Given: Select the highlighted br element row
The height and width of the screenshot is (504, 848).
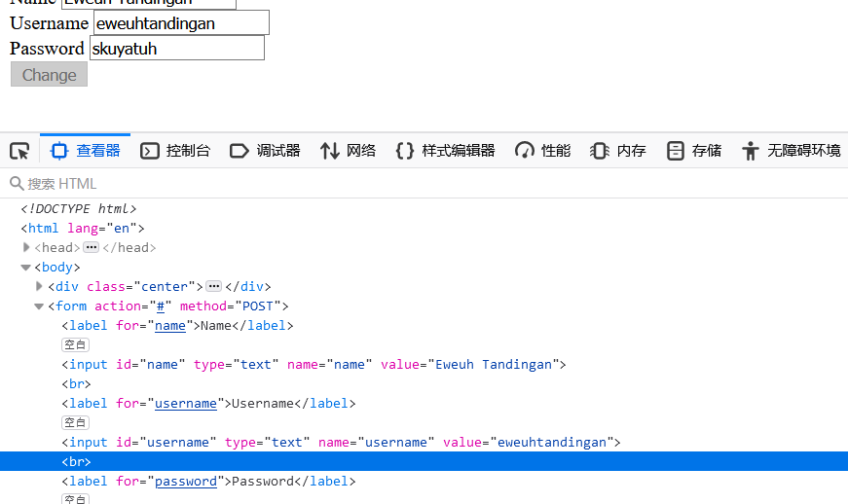Looking at the screenshot, I should click(x=424, y=461).
